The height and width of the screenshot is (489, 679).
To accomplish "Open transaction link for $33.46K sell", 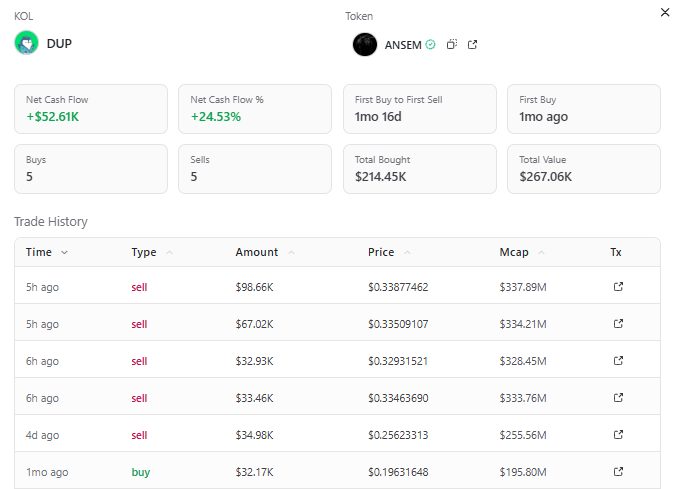I will click(x=618, y=397).
